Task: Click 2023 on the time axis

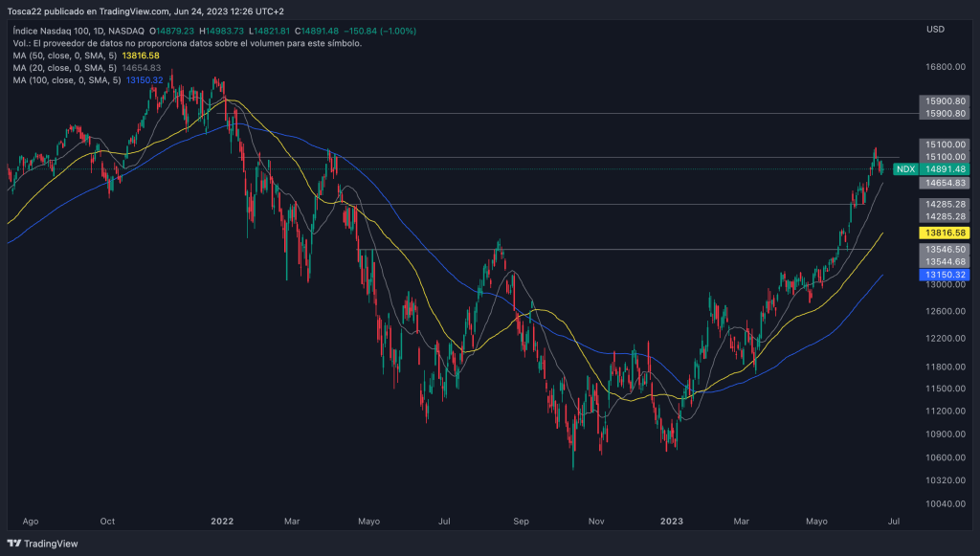Action: (672, 522)
